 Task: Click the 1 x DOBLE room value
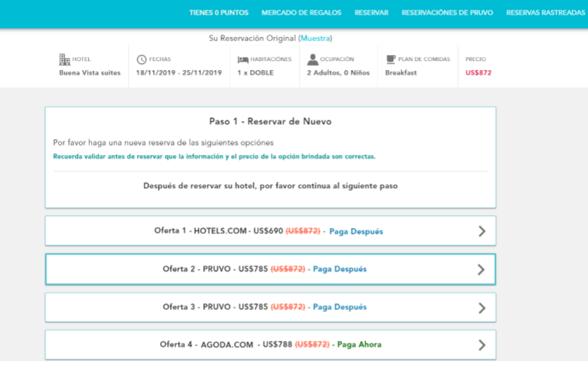[x=255, y=73]
